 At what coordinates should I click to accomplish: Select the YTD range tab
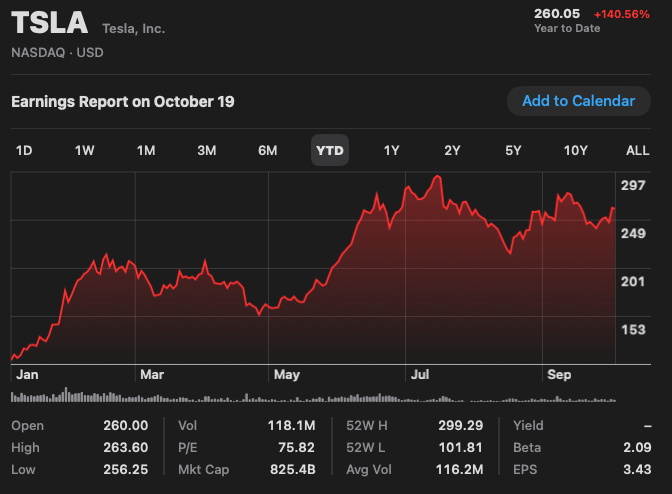[330, 150]
